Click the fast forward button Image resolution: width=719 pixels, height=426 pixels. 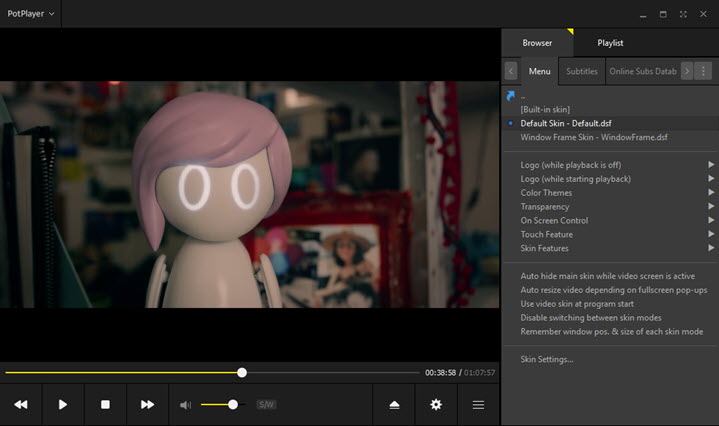pyautogui.click(x=147, y=404)
